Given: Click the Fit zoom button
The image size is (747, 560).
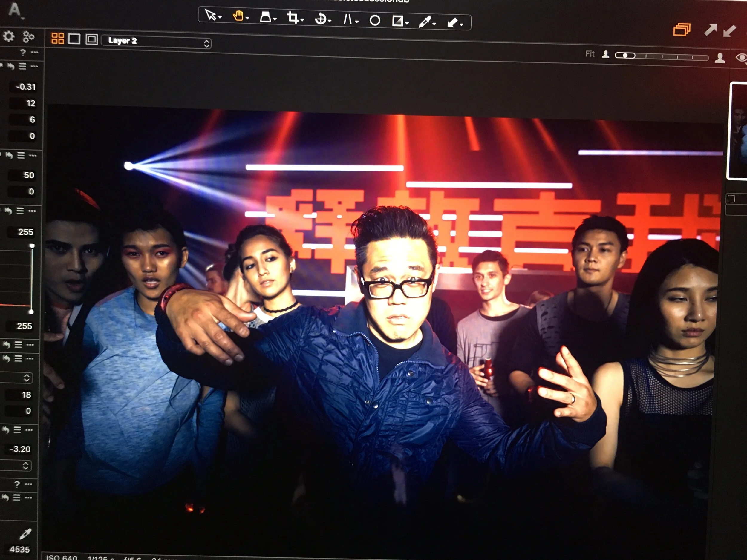Looking at the screenshot, I should [590, 54].
